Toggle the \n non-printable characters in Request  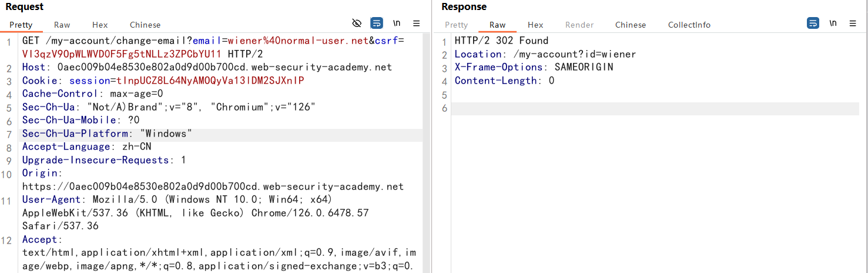tap(397, 24)
